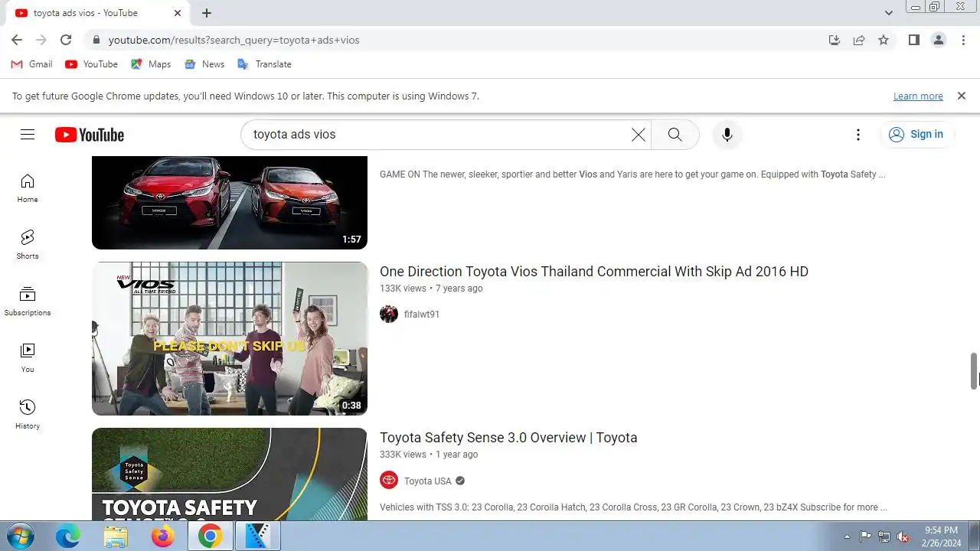Open YouTube bookmark in bookmarks bar
This screenshot has width=980, height=551.
pyautogui.click(x=91, y=64)
